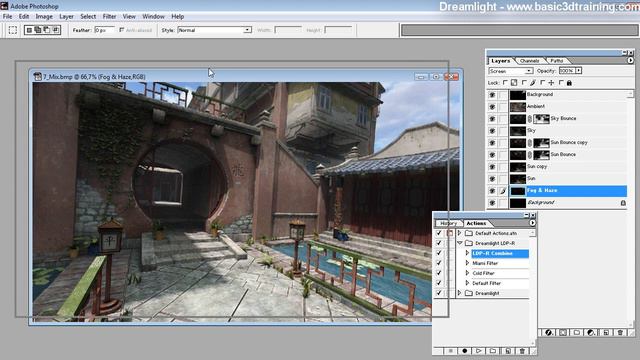The height and width of the screenshot is (360, 640).
Task: Hide the Sun copy layer
Action: click(492, 167)
